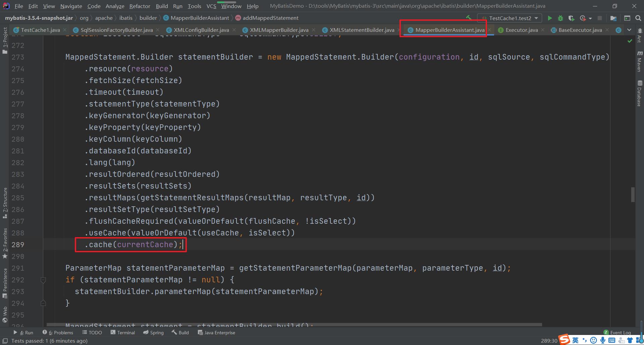Click the mybatis-3.5.4-snapshot.jar breadcrumb

(x=39, y=18)
